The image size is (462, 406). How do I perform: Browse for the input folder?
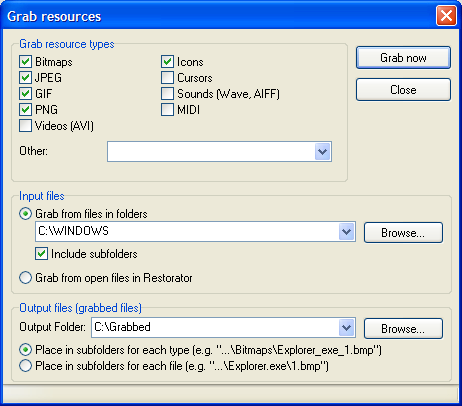pyautogui.click(x=403, y=232)
